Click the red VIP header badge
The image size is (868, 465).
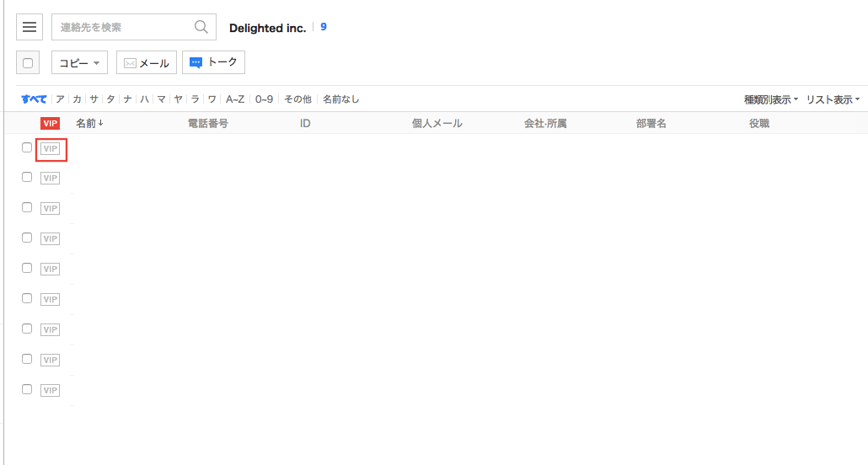(51, 124)
